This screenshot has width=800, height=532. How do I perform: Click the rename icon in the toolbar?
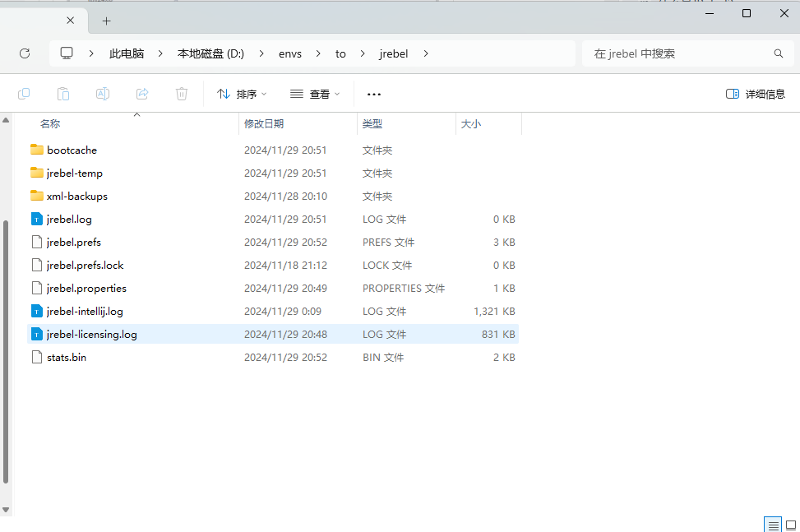pyautogui.click(x=103, y=94)
